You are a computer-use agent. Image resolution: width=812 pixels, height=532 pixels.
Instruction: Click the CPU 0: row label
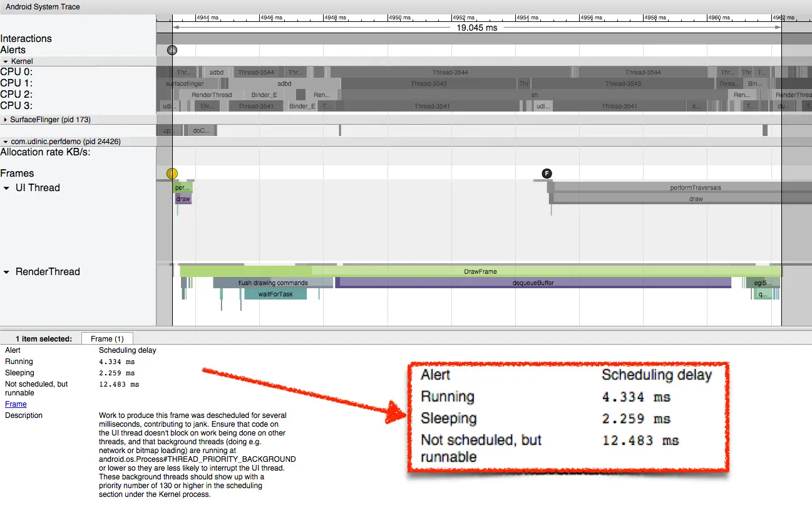pyautogui.click(x=16, y=72)
